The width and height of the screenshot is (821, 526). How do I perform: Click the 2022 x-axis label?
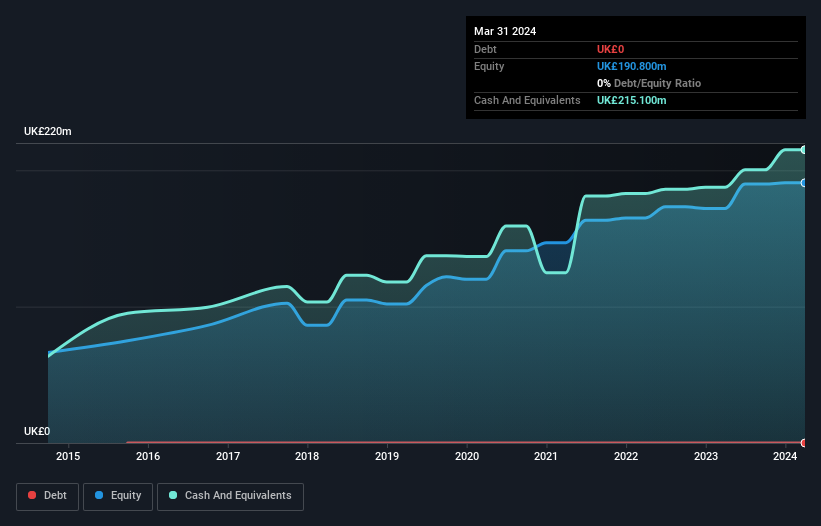(626, 456)
